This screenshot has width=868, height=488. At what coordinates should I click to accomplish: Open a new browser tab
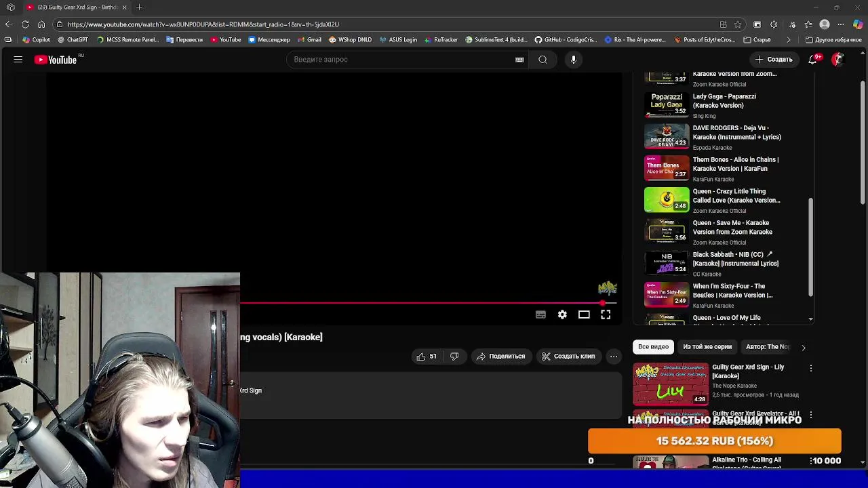(x=139, y=7)
